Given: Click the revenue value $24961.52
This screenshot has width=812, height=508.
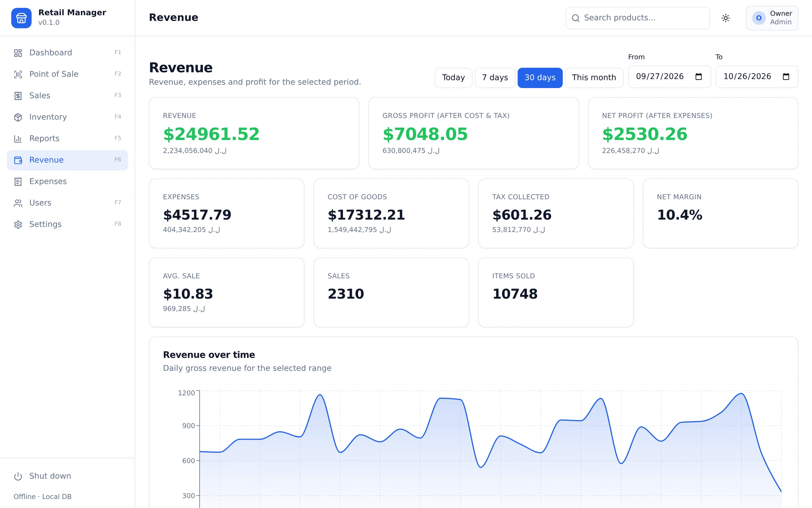Looking at the screenshot, I should pos(211,134).
